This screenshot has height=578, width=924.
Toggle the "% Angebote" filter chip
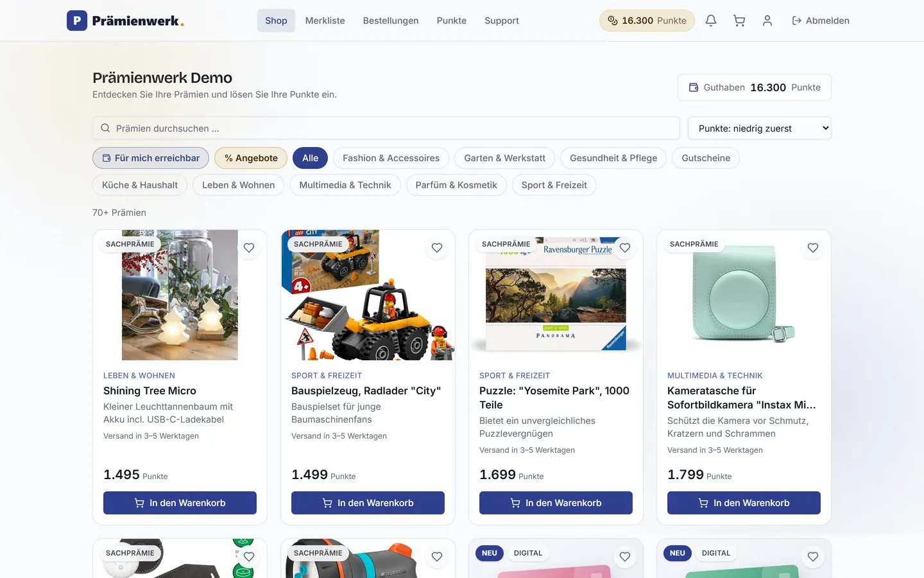click(251, 158)
